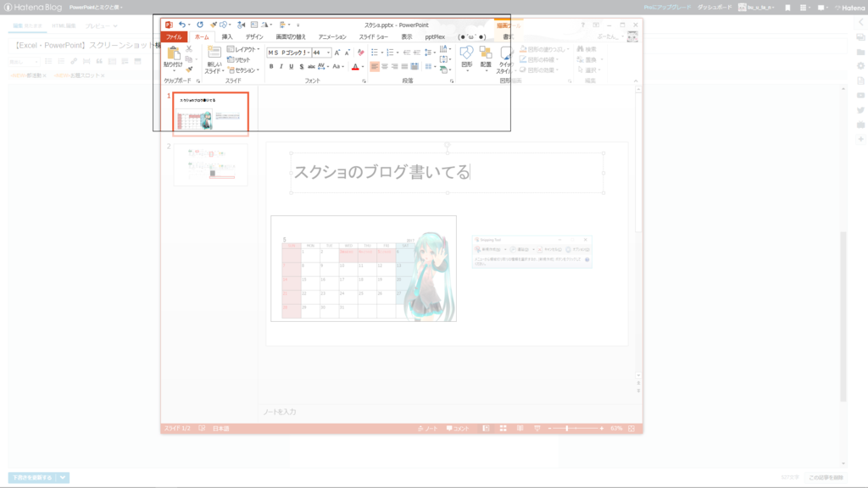868x488 pixels.
Task: Toggle italic formatting in the font group
Action: (x=281, y=66)
